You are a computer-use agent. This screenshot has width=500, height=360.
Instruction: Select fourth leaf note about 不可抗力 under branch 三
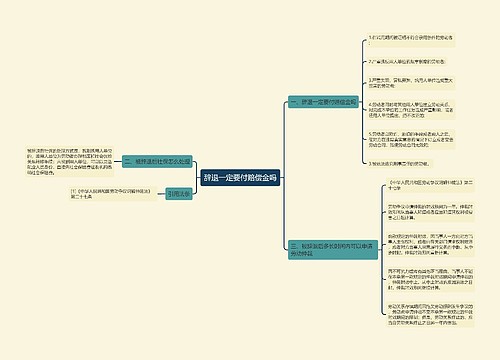430,279
